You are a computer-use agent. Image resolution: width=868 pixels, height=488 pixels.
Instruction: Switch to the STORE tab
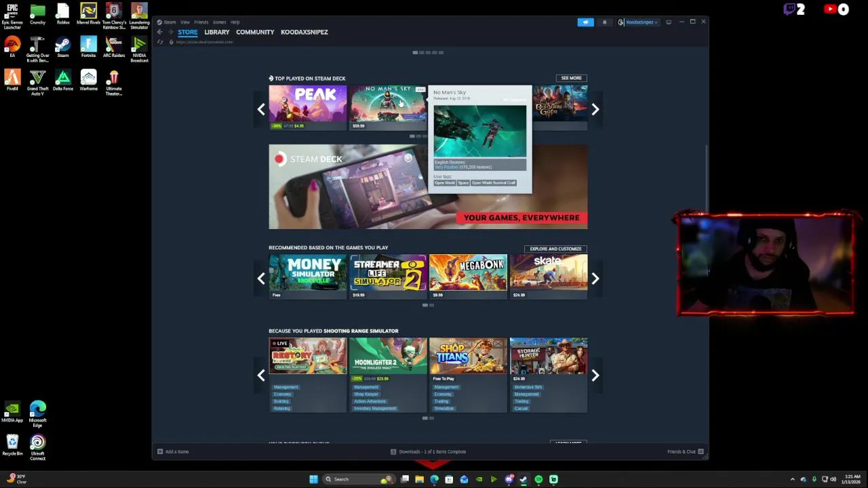coord(188,32)
